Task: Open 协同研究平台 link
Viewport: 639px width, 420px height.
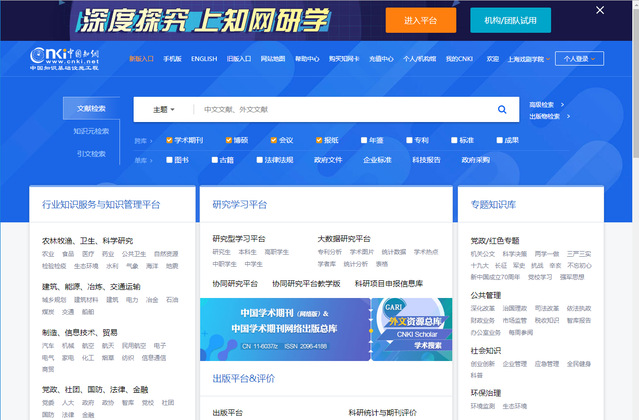Action: 235,284
